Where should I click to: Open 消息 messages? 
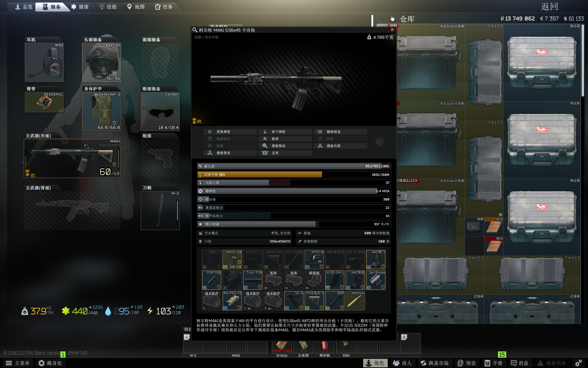(520, 363)
